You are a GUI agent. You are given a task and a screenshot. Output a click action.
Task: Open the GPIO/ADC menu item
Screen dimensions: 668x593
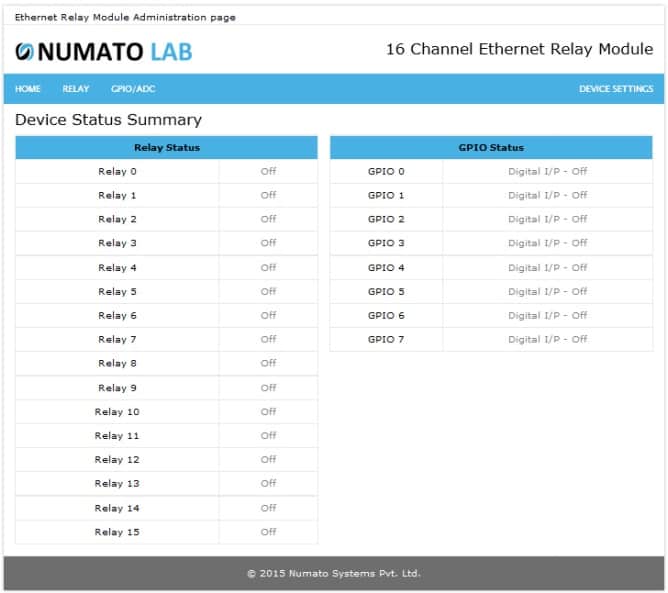coord(133,89)
